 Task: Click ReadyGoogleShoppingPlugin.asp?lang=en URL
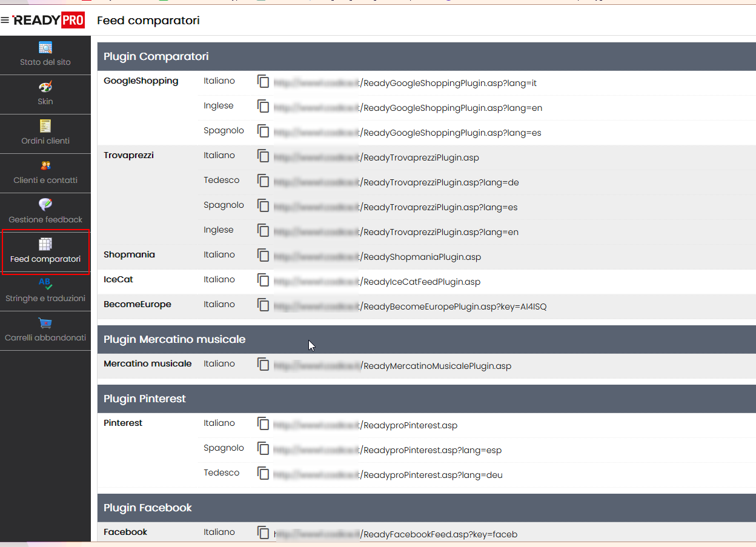pos(408,108)
